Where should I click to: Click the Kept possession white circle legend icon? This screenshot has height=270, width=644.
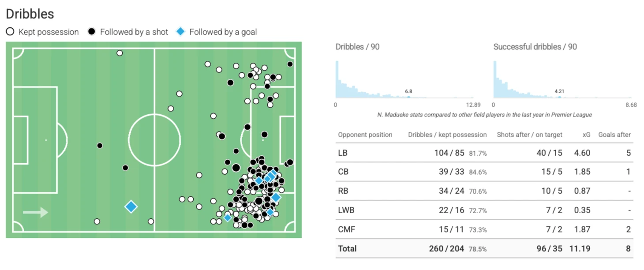pos(10,32)
